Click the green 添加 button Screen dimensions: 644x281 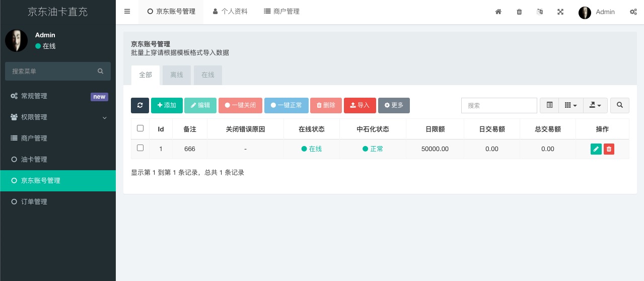(x=167, y=105)
